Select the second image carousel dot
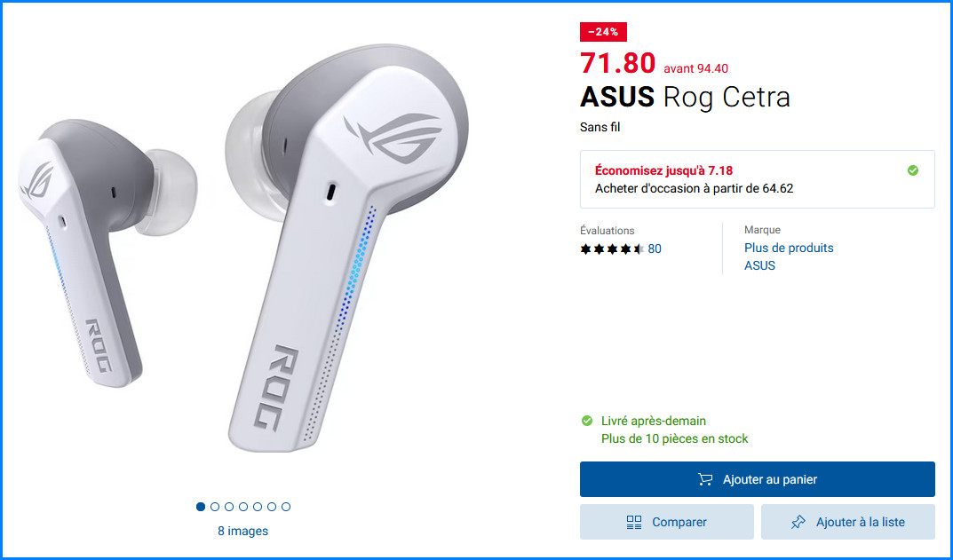The image size is (953, 560). point(215,507)
